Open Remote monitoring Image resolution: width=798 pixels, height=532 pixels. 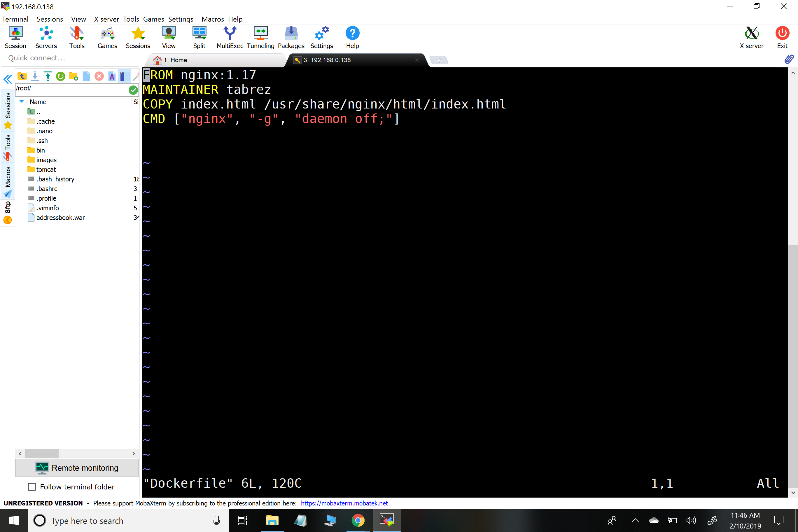[77, 468]
